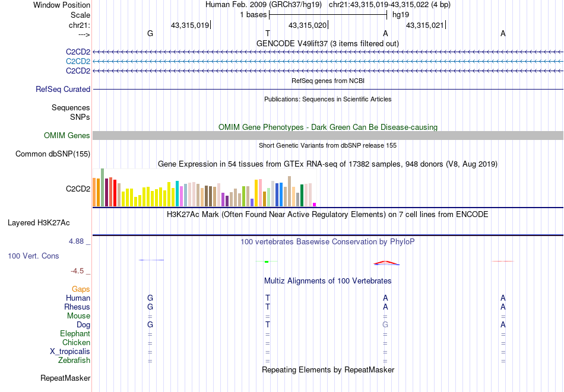Click the OMIM Gene Phenotypes green title

tap(328, 127)
